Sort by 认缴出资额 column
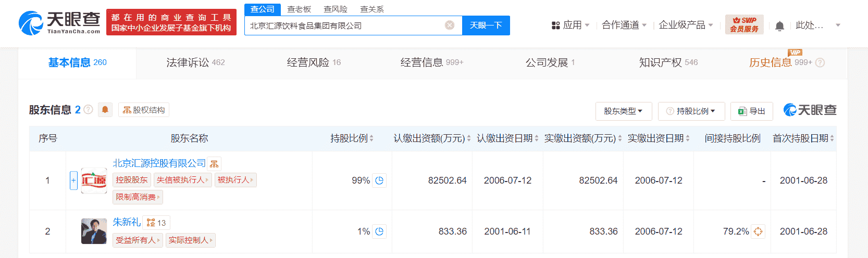Screen dimensions: 868x258 point(432,138)
